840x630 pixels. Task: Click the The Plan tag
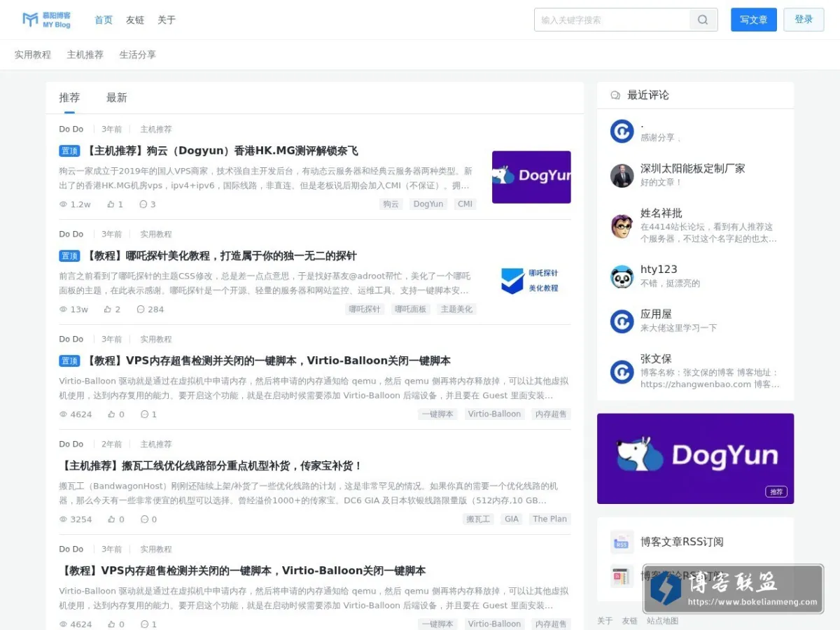point(549,519)
